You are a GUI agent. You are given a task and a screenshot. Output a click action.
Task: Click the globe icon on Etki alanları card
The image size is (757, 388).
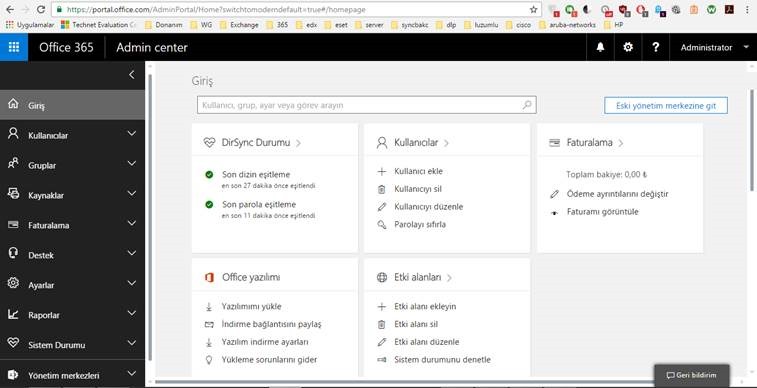pyautogui.click(x=382, y=277)
